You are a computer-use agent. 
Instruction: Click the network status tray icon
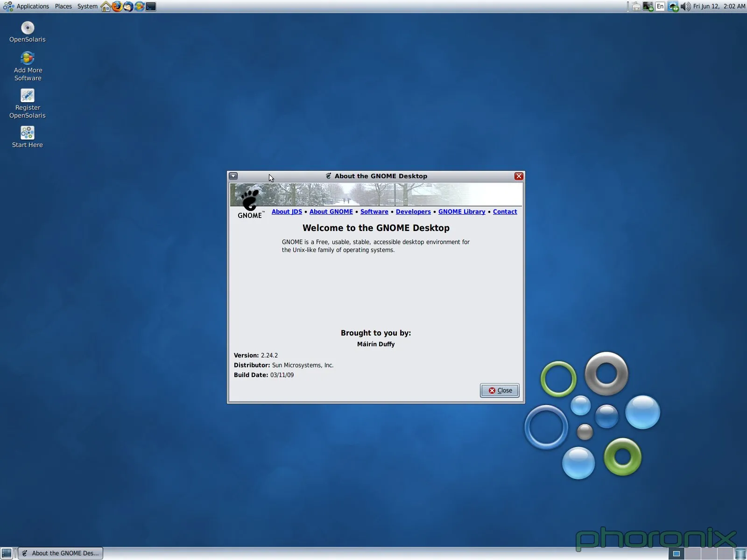point(673,7)
